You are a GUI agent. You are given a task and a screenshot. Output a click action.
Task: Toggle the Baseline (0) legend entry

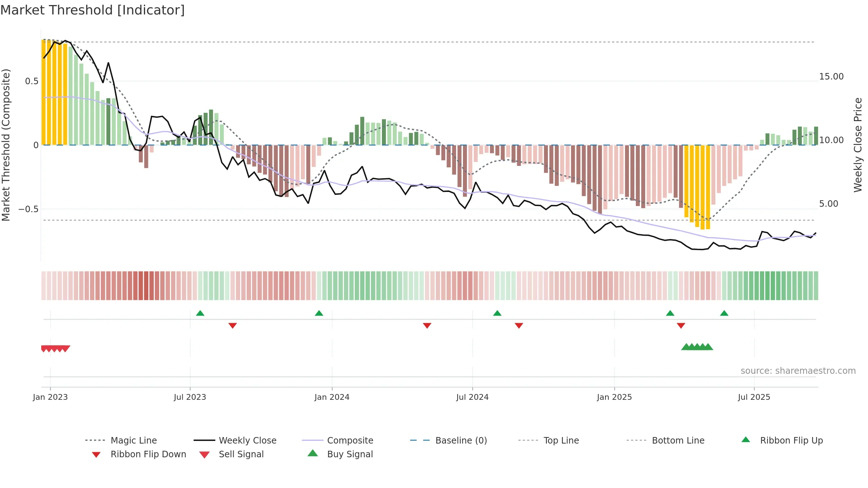coord(448,440)
